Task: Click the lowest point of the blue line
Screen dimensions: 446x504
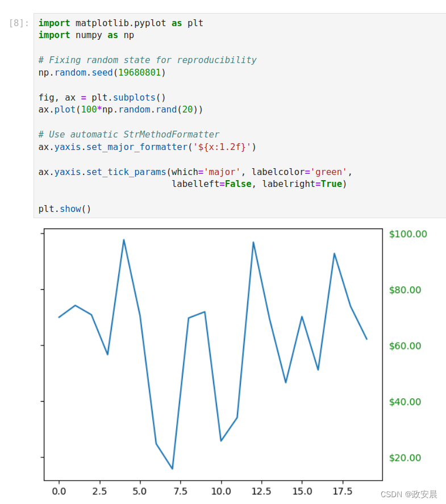Action: [172, 469]
